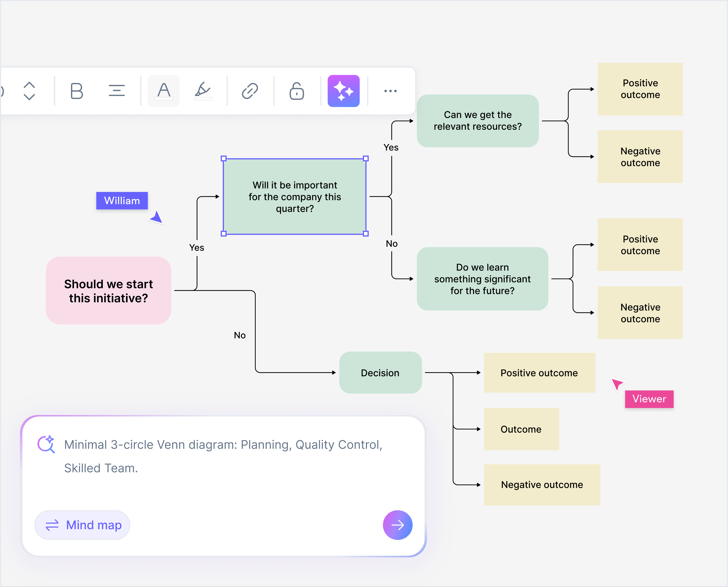Screen dimensions: 728x587
Task: Click the 'No' label below the initiative node
Action: click(x=240, y=335)
